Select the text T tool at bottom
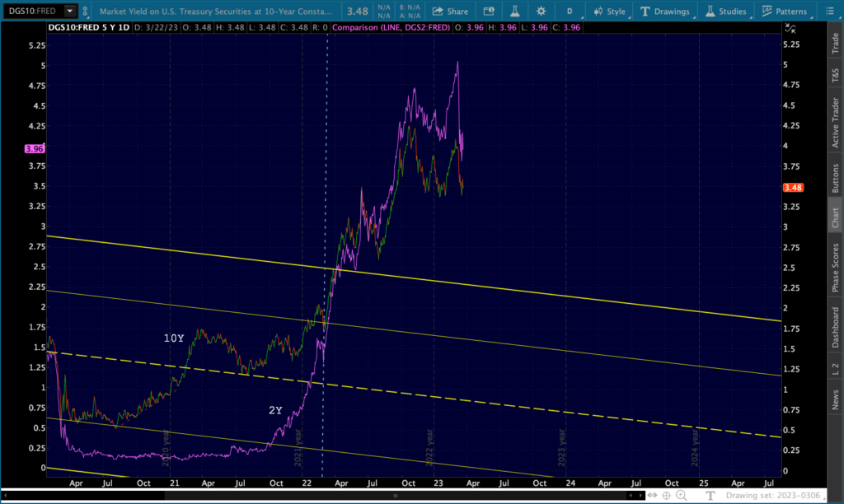Image resolution: width=844 pixels, height=504 pixels. [x=711, y=495]
